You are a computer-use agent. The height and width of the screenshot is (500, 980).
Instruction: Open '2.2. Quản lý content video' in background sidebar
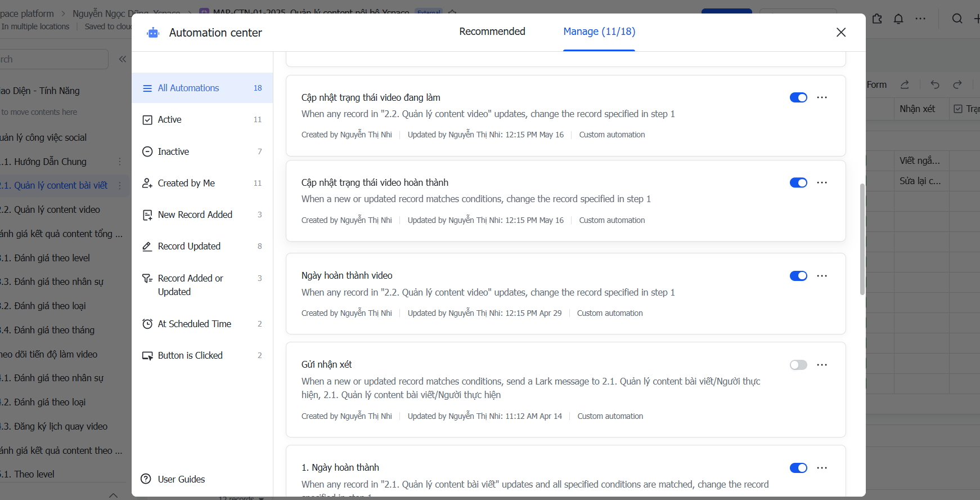(50, 209)
